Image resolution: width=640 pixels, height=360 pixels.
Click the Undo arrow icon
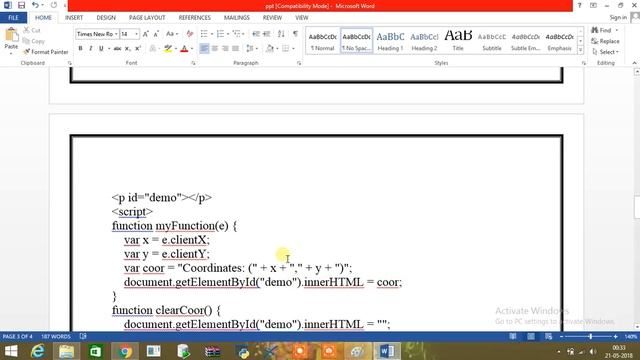[36, 5]
